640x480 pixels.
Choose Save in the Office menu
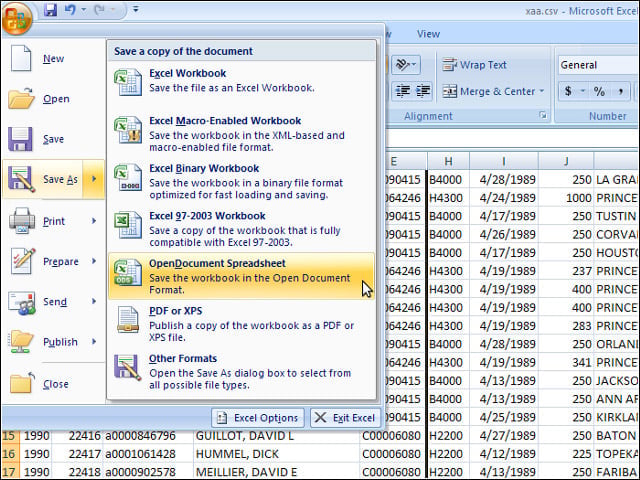[53, 139]
